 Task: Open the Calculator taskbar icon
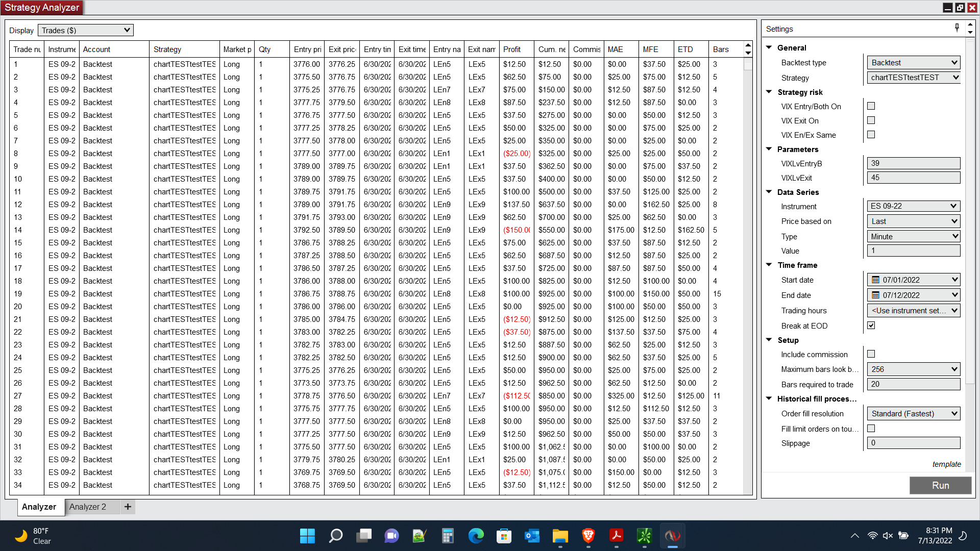click(448, 536)
